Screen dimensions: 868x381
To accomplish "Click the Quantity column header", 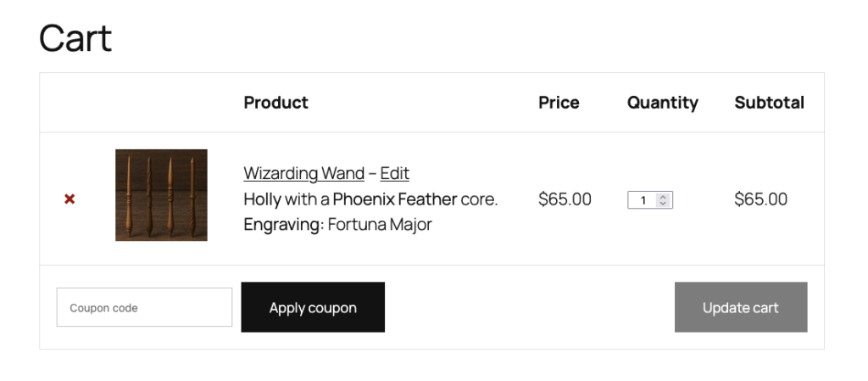I will coord(662,103).
